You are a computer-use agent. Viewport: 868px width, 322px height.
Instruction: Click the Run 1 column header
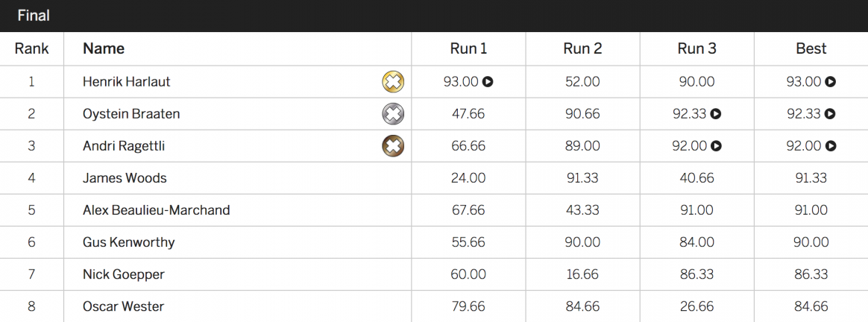click(x=468, y=48)
